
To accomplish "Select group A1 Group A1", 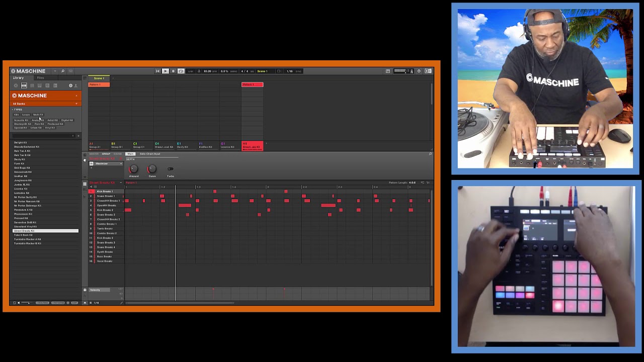I will [99, 145].
